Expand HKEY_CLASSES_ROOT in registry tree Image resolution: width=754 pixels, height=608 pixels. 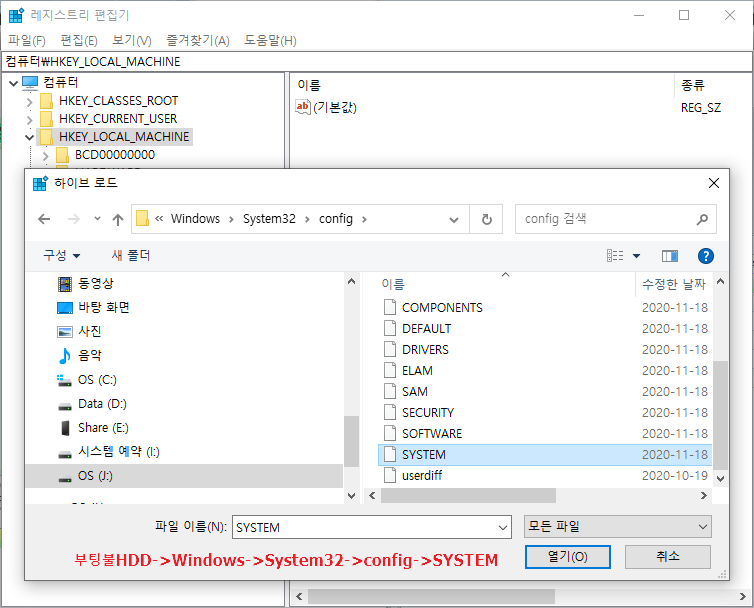click(x=29, y=101)
